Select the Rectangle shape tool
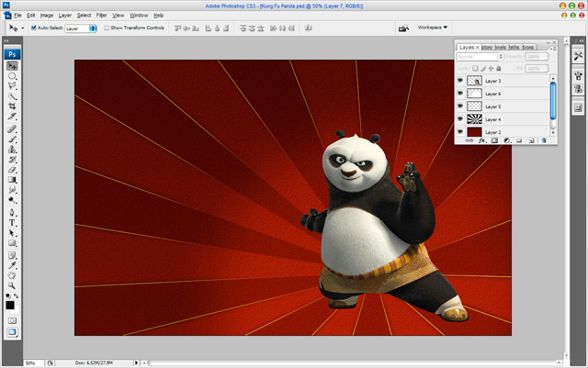Viewport: 588px width, 368px height. (12, 243)
